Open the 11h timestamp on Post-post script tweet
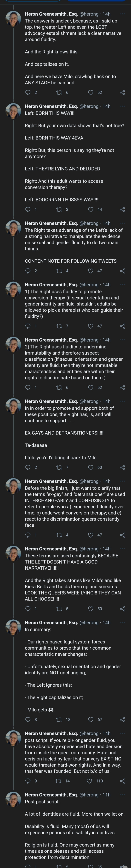 click(x=107, y=794)
